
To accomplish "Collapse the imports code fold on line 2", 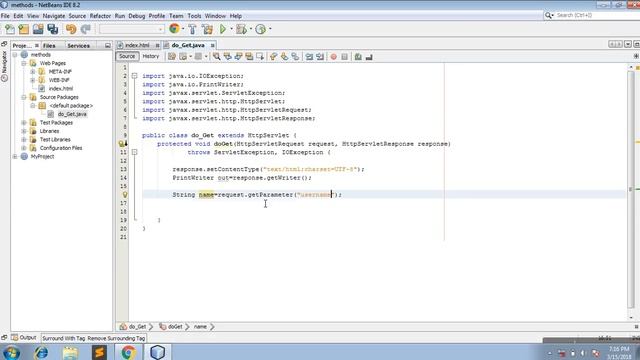I will [134, 76].
